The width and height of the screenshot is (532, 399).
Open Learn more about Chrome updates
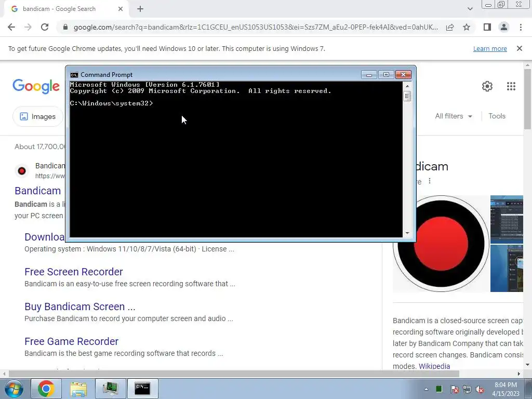click(x=490, y=49)
